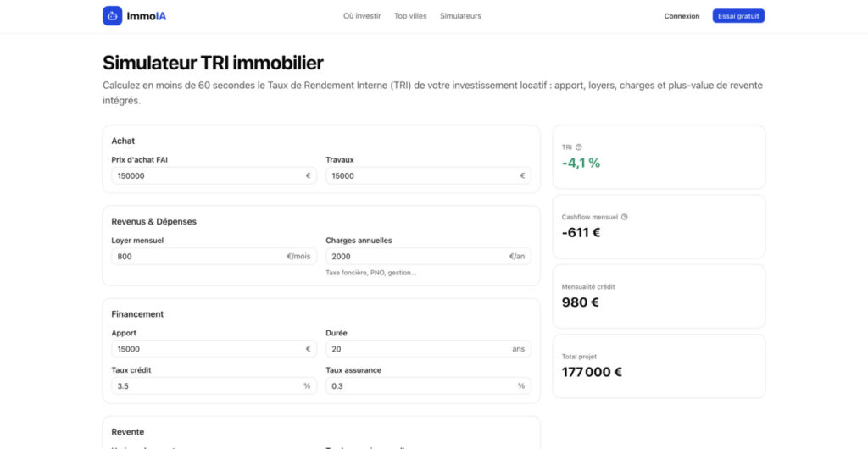Click the Financement section title
This screenshot has height=449, width=868.
137,314
